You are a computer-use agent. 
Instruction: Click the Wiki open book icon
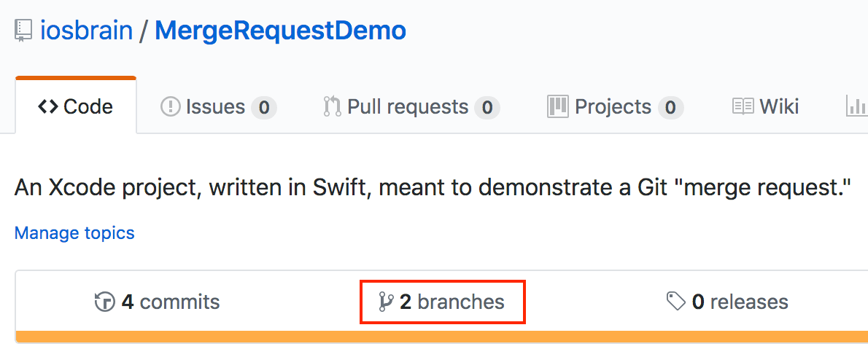tap(743, 107)
